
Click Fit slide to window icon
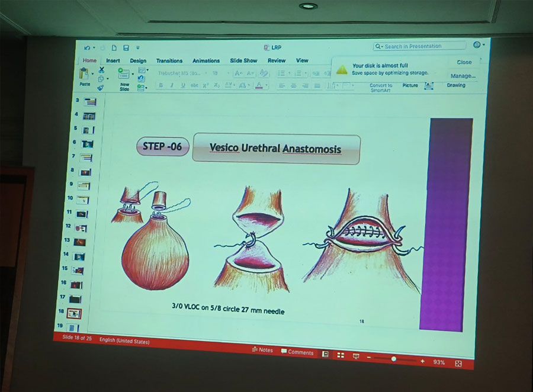(x=458, y=362)
